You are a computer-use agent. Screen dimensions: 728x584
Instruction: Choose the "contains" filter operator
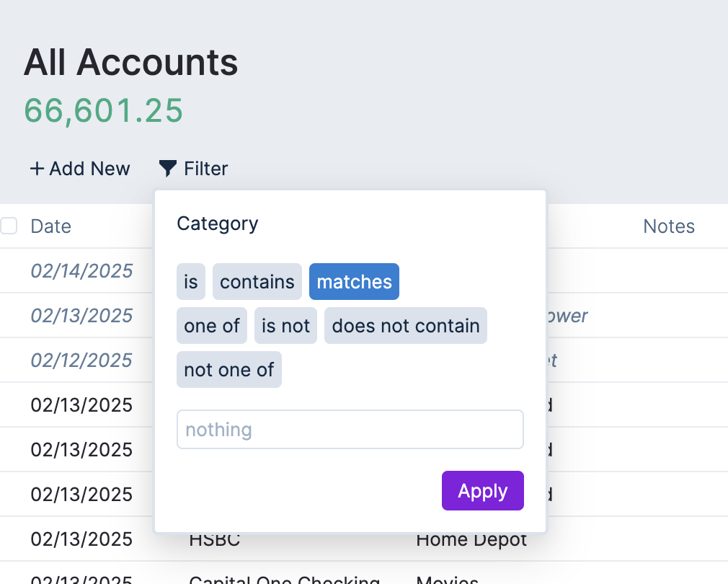257,282
